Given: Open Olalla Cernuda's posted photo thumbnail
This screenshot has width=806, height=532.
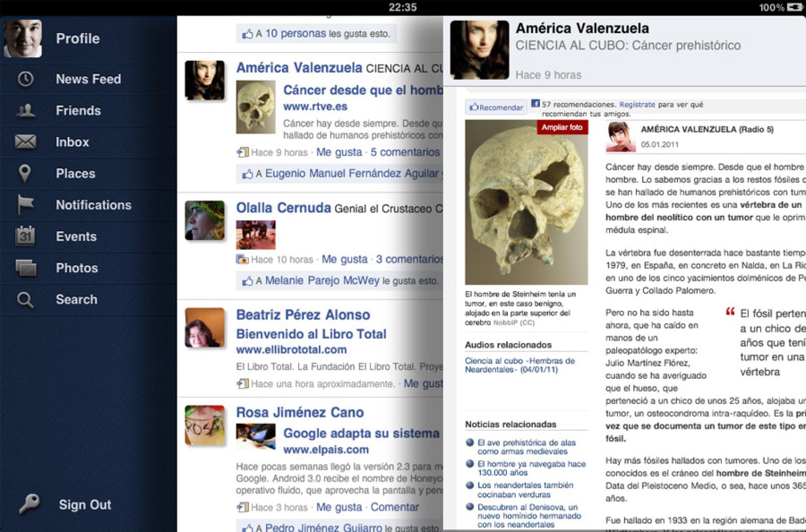Looking at the screenshot, I should (x=256, y=235).
